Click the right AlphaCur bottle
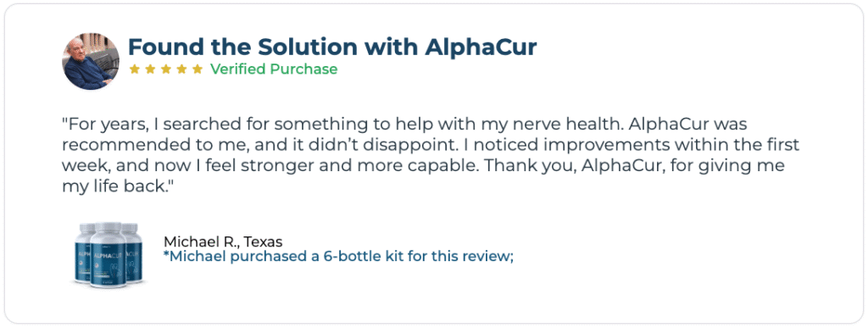 click(132, 253)
